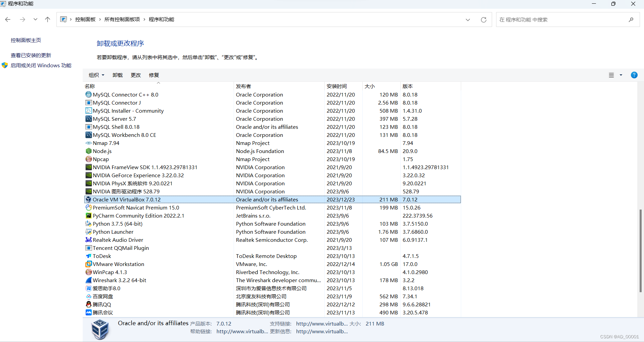Viewport: 644px width, 342px height.
Task: Click the search magnifier icon
Action: pos(631,20)
